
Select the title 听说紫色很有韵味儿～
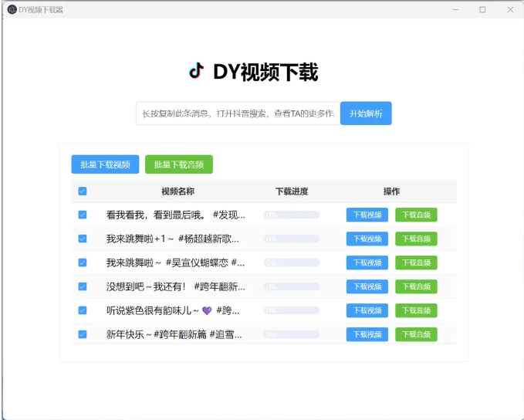[173, 310]
